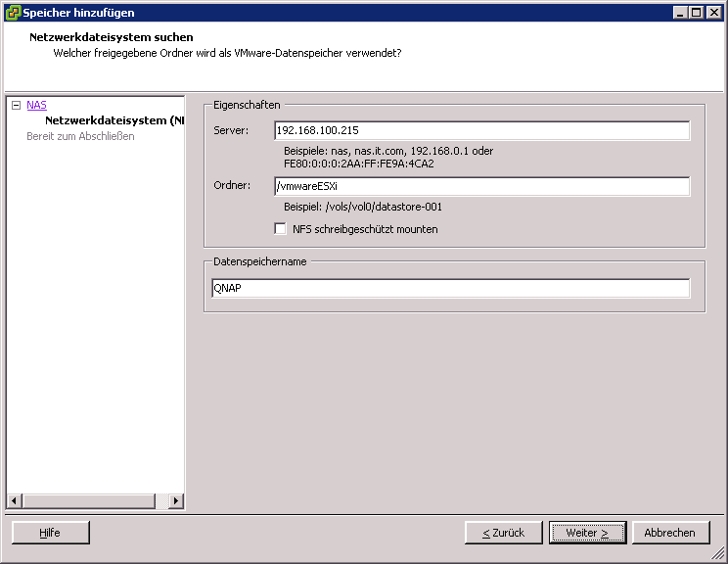Click the Speicher hinzufügen title bar icon
The width and height of the screenshot is (728, 564).
tap(13, 13)
